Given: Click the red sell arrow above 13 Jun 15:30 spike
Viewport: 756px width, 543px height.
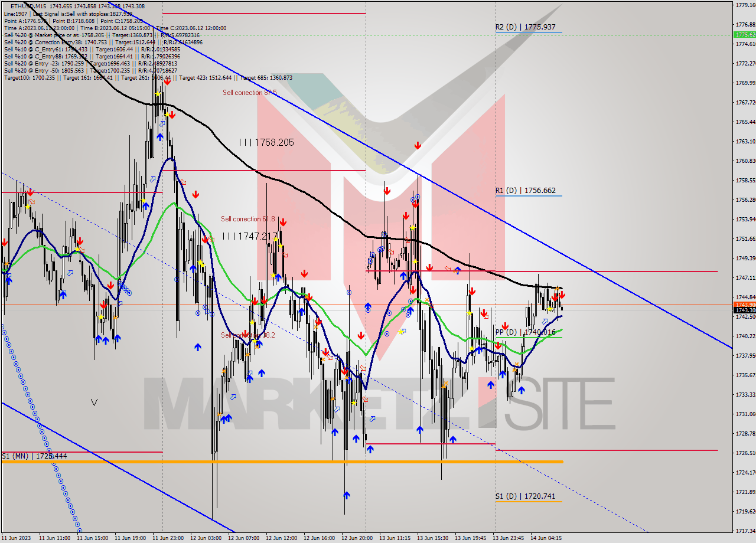Looking at the screenshot, I should pyautogui.click(x=418, y=145).
